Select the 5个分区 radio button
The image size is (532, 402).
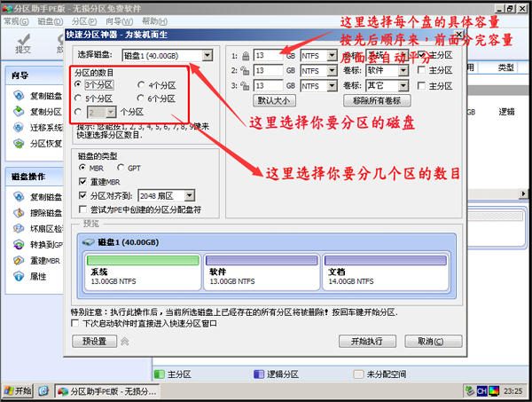pos(78,99)
